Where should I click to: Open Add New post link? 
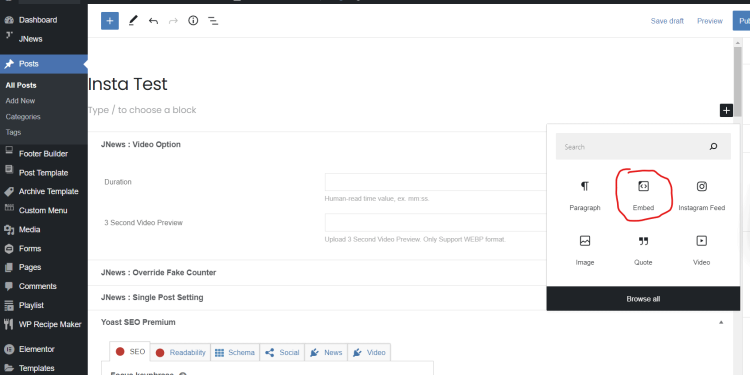pos(21,101)
